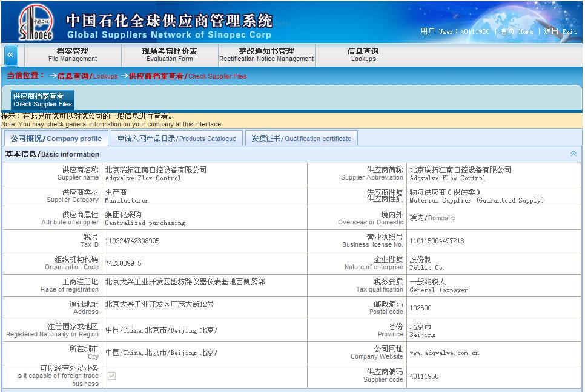This screenshot has width=585, height=392.
Task: Click the Company Website field label
Action: click(x=377, y=353)
